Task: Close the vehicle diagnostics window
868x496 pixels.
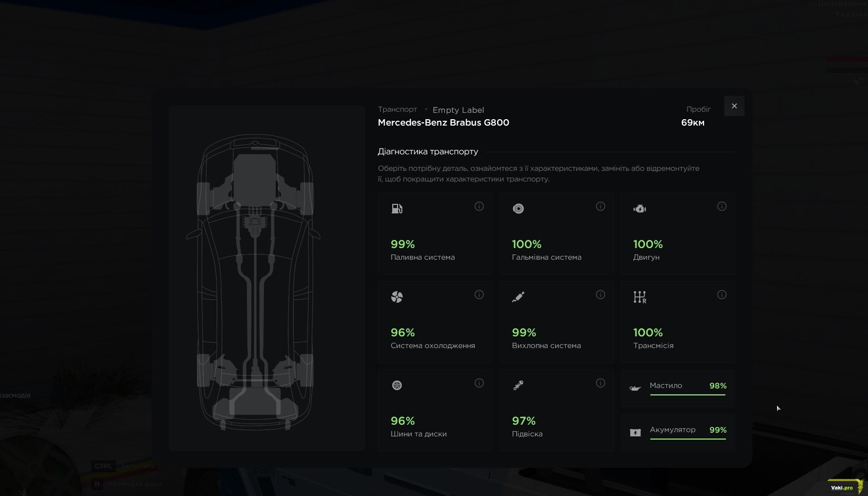Action: [734, 106]
